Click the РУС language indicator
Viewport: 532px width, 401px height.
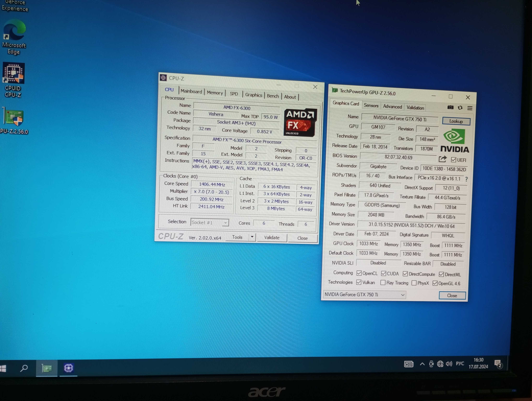point(460,363)
